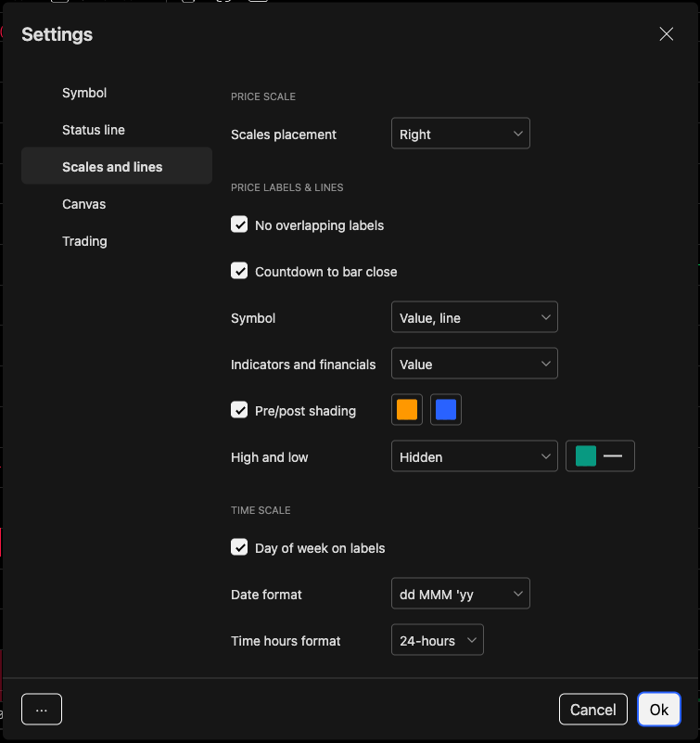Expand Indicators and financials dropdown
700x743 pixels.
click(x=474, y=364)
